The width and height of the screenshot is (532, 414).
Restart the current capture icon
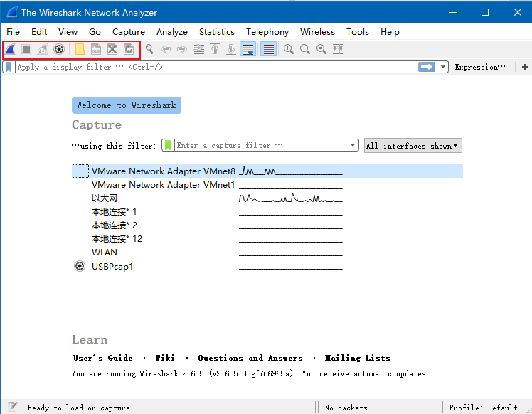(43, 49)
